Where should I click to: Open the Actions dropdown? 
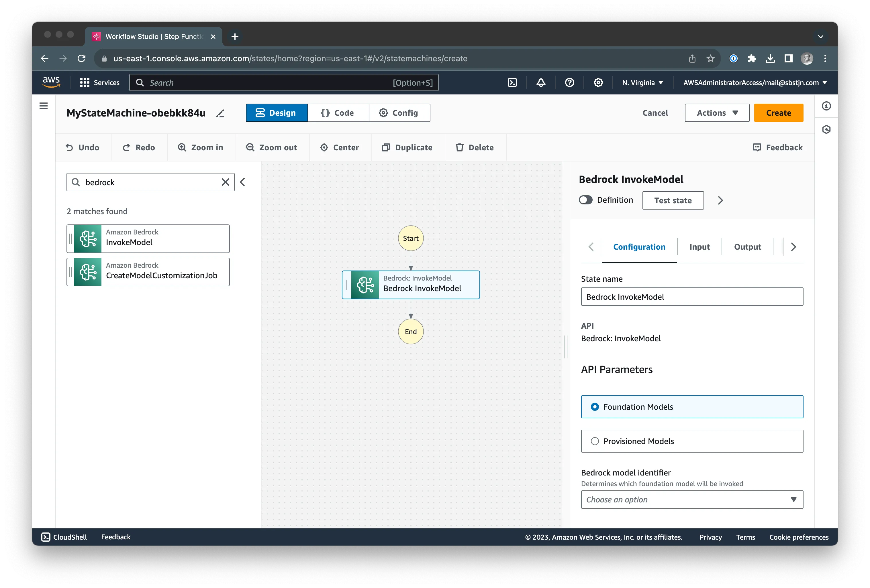[716, 113]
